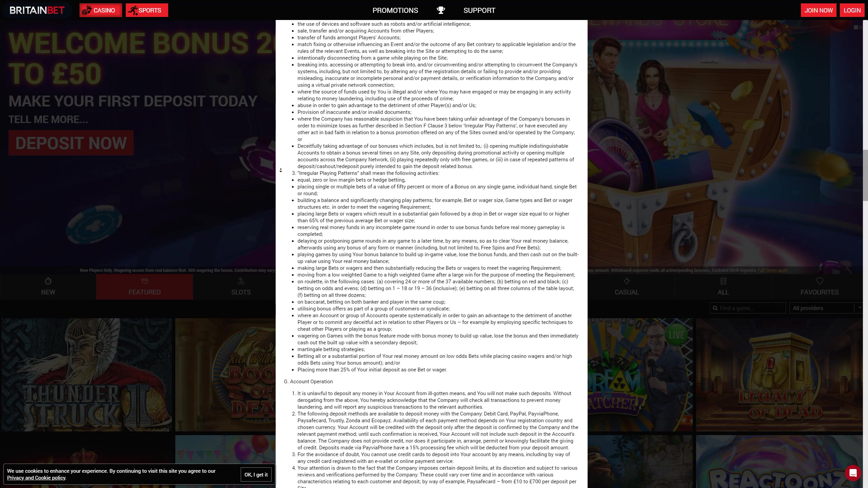868x488 pixels.
Task: Open the PROMOTIONS menu item
Action: point(395,10)
